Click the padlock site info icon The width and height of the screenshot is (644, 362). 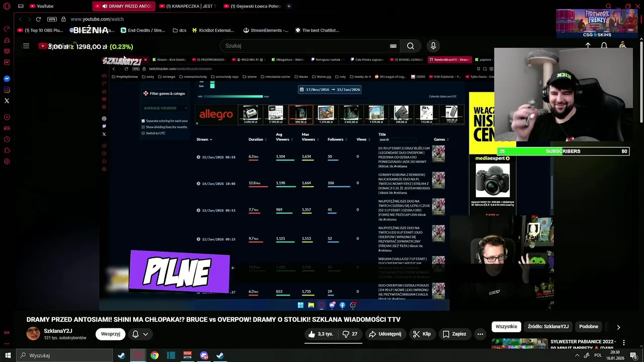(63, 19)
